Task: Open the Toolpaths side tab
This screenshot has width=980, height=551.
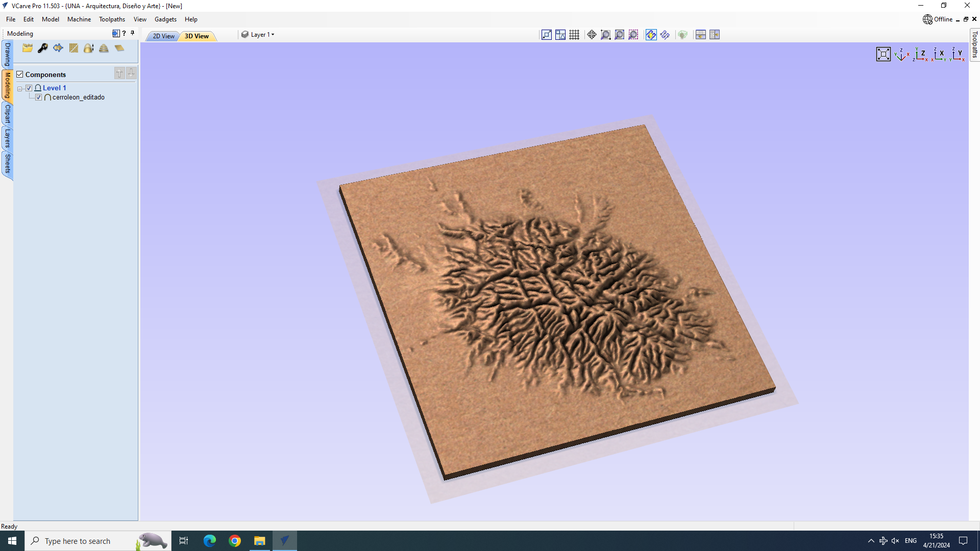Action: (974, 45)
